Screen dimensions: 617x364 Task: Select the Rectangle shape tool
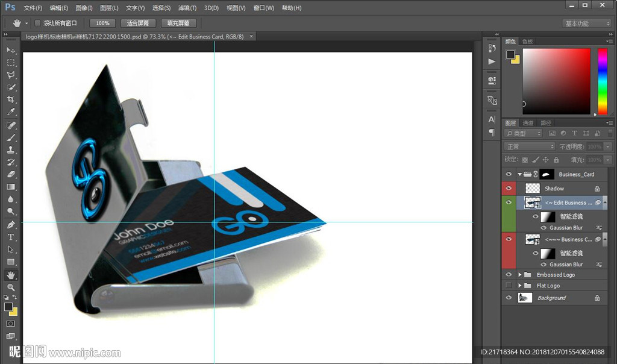pos(11,262)
